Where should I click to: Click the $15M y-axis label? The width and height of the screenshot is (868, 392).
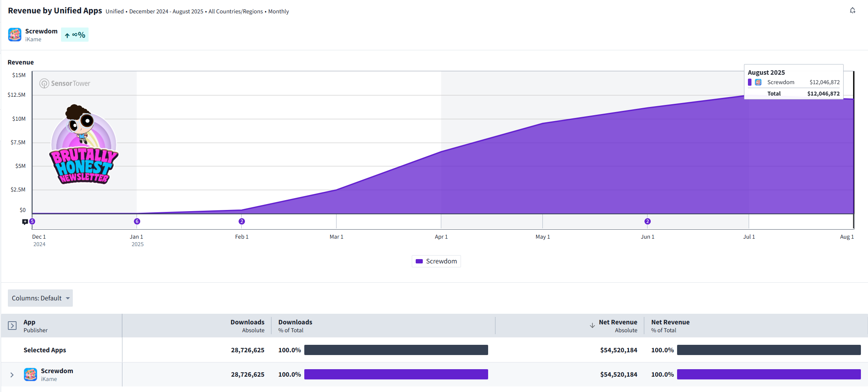click(19, 75)
